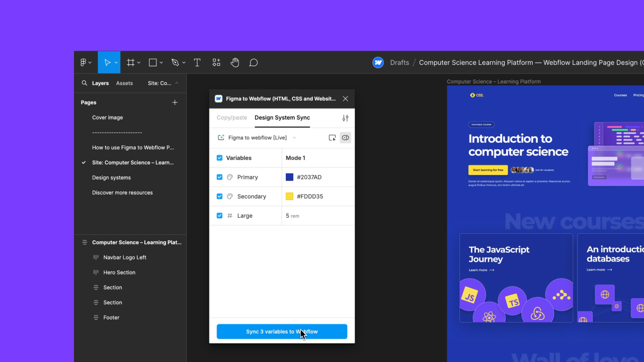Viewport: 644px width, 362px height.
Task: Uncheck the Primary variable checkbox
Action: pos(219,177)
